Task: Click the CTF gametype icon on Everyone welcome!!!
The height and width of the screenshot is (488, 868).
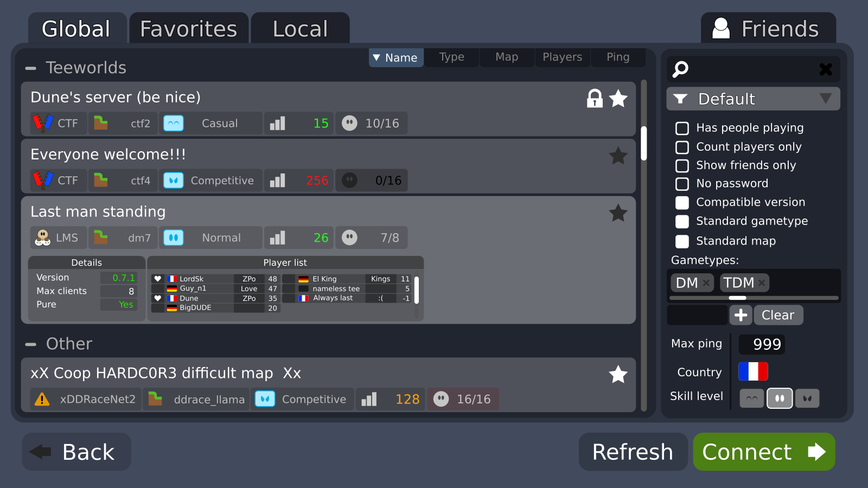Action: [43, 180]
